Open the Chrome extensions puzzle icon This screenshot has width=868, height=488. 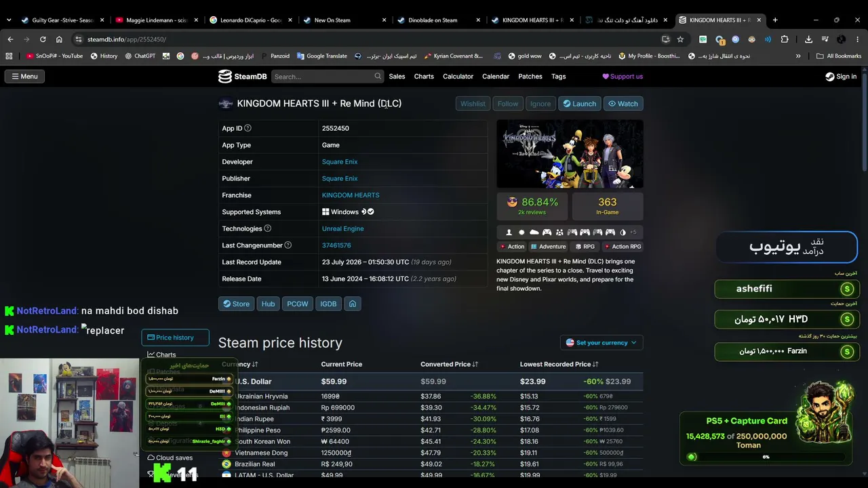785,39
